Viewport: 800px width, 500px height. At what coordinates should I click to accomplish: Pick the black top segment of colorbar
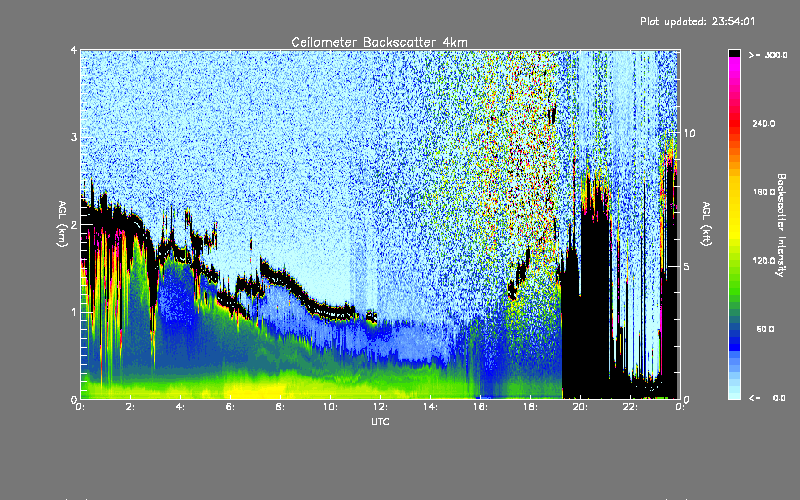coord(734,53)
